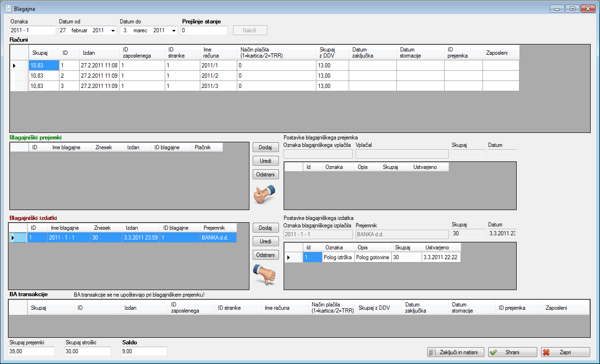Click the Naloži button

click(x=250, y=30)
